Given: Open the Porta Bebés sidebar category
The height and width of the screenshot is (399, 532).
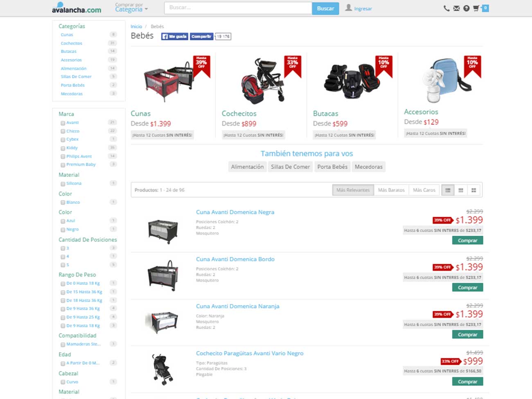Looking at the screenshot, I should (x=72, y=86).
